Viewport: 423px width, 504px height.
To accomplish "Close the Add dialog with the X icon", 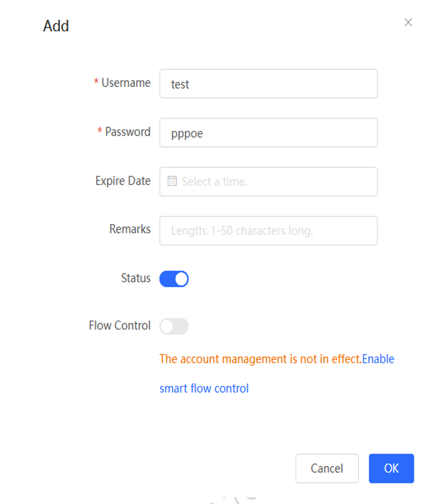I will tap(408, 22).
